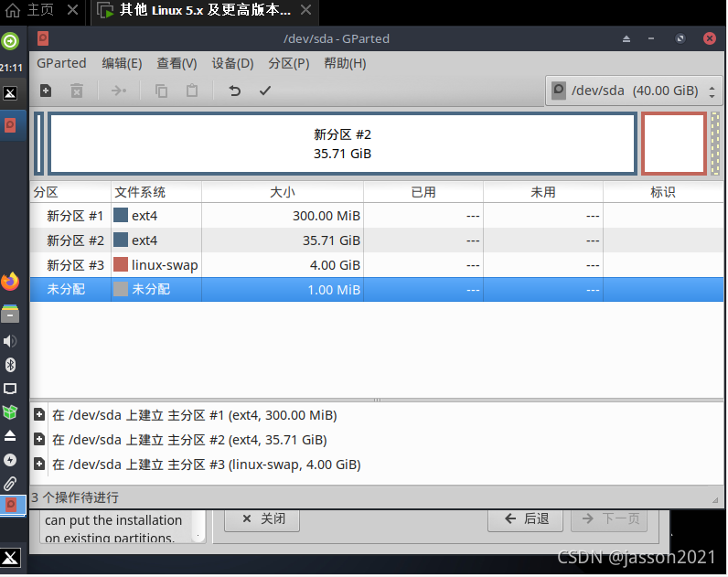Viewport: 728px width, 577px height.
Task: Close the 主页 tab
Action: pyautogui.click(x=72, y=10)
